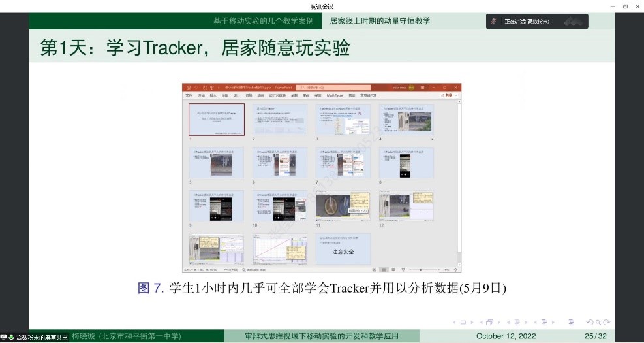Open the MathType ribbon tab

[335, 95]
